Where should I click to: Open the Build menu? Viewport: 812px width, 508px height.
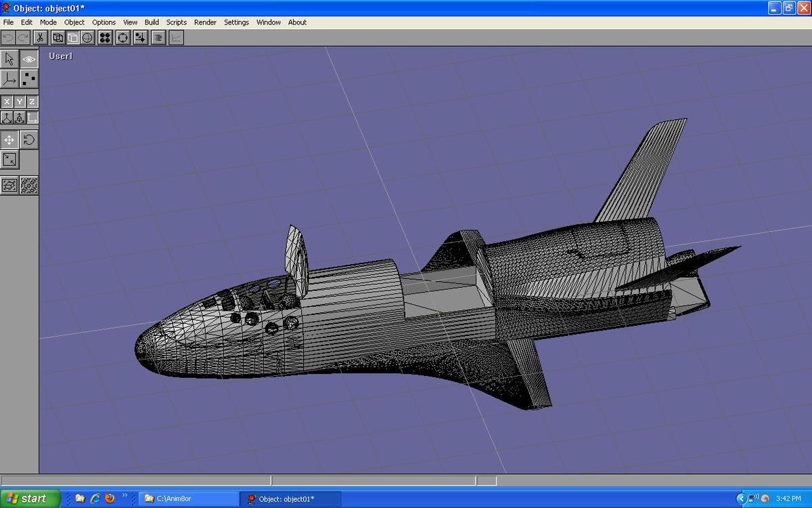point(152,22)
